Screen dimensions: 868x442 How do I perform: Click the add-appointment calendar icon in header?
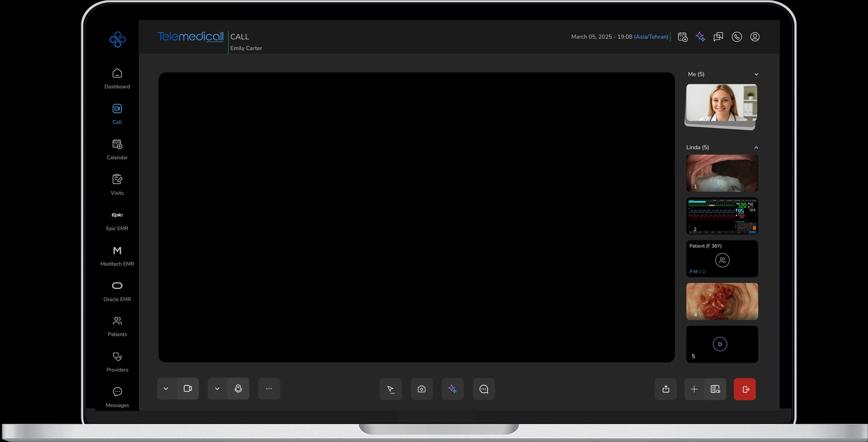[x=683, y=37]
